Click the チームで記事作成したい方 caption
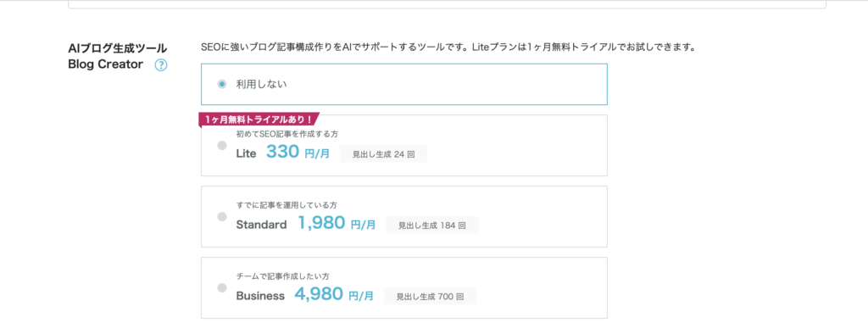This screenshot has width=868, height=334. point(283,276)
